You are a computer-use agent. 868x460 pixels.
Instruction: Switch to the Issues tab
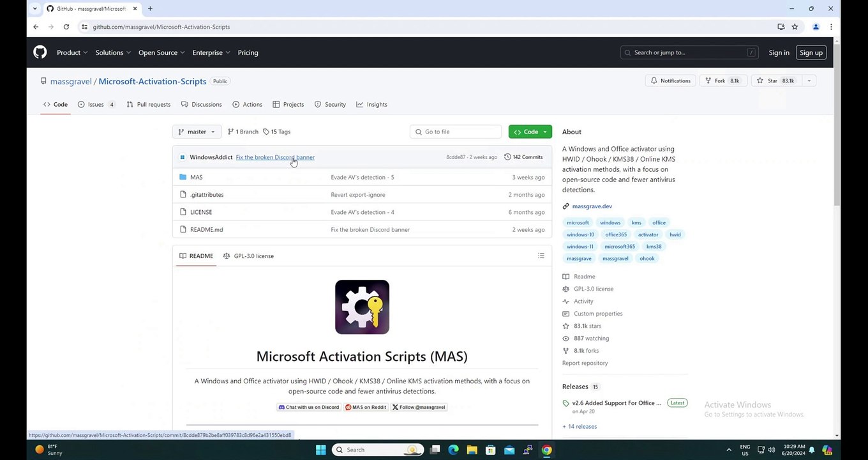click(x=96, y=105)
